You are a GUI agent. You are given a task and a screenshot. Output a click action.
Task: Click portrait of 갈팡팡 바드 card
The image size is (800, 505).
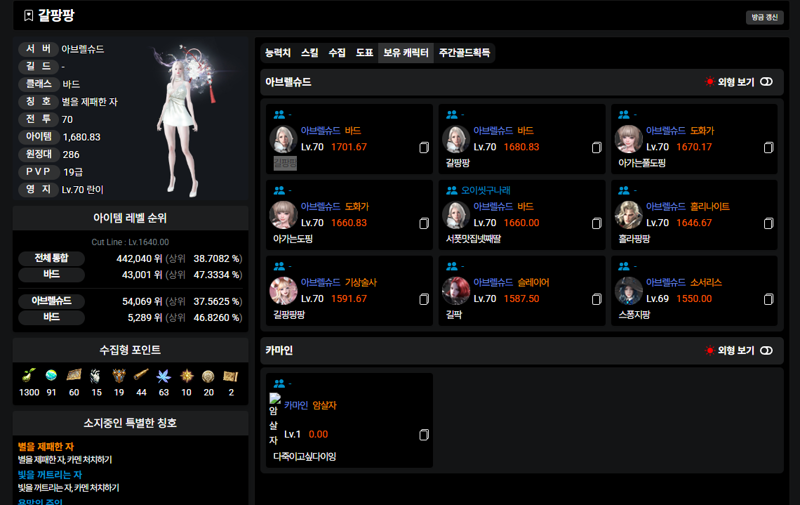coord(456,139)
